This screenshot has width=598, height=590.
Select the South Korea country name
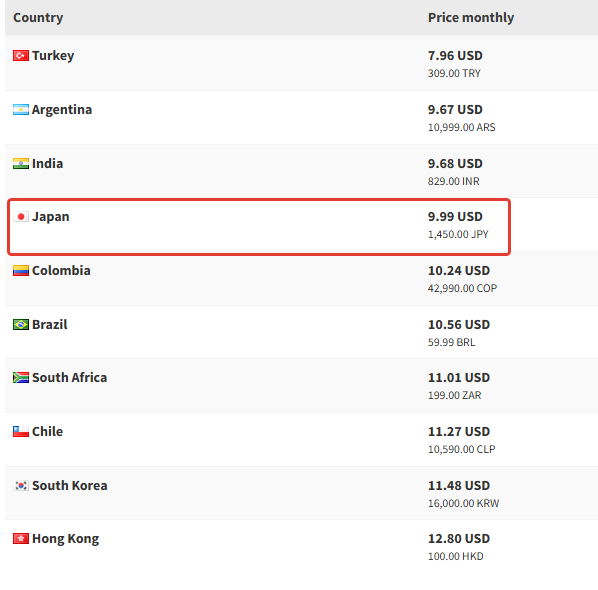pyautogui.click(x=70, y=486)
